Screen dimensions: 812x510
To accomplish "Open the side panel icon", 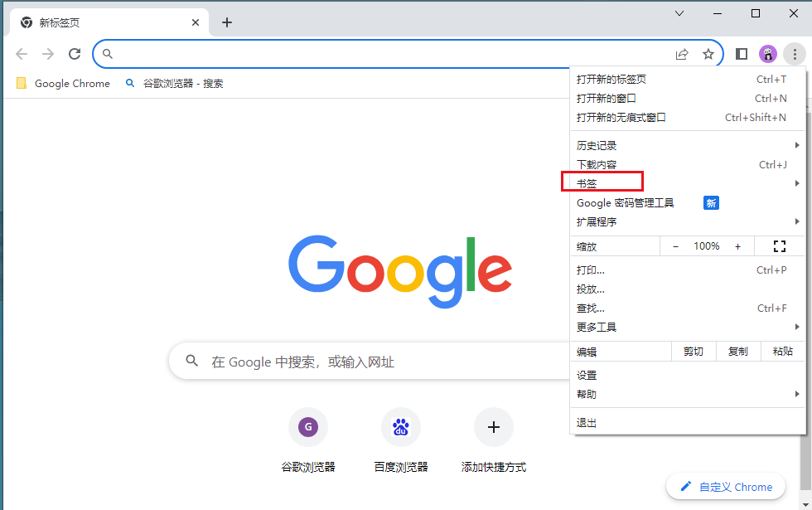I will click(x=742, y=54).
